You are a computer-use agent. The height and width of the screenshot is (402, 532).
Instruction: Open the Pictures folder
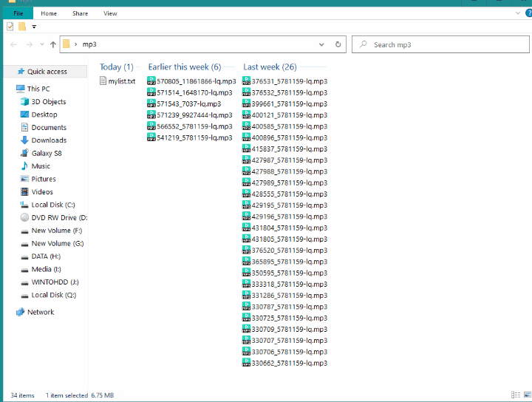(44, 179)
